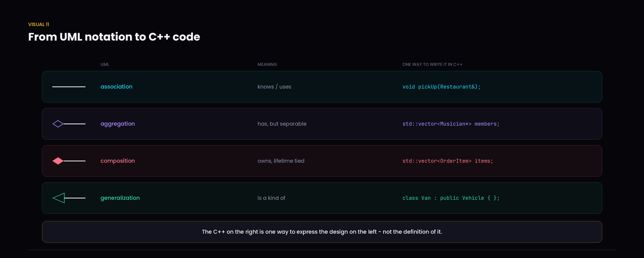Click the 'From UML notation to C++ code' title
This screenshot has height=258, width=644.
(x=114, y=37)
